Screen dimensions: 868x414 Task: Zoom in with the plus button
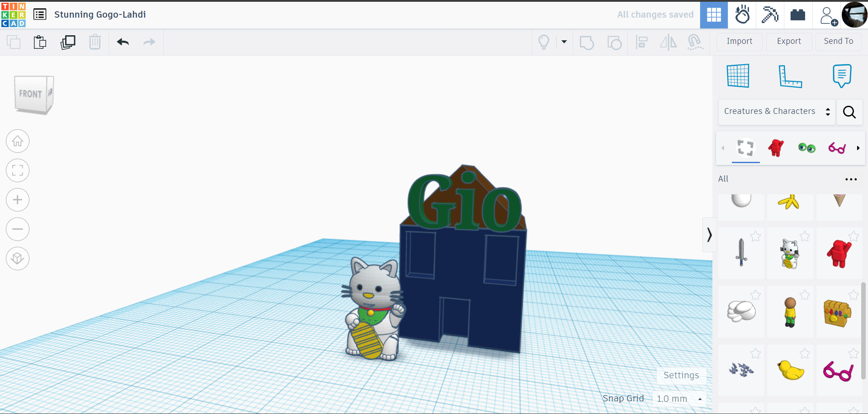pos(18,200)
